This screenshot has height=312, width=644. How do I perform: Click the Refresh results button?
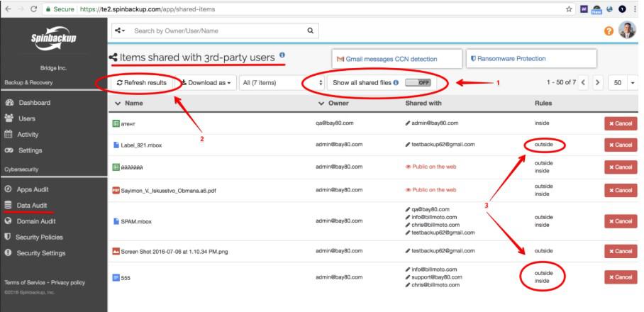142,82
